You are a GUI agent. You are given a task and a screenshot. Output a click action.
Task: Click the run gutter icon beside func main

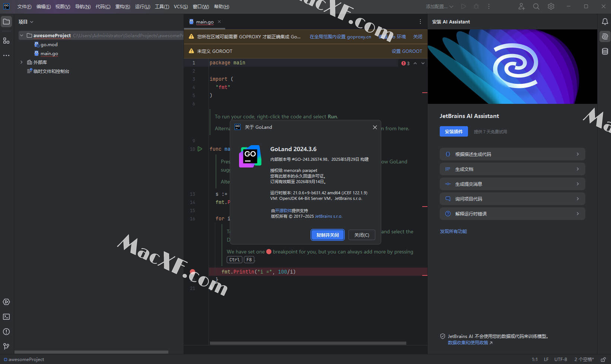coord(200,149)
